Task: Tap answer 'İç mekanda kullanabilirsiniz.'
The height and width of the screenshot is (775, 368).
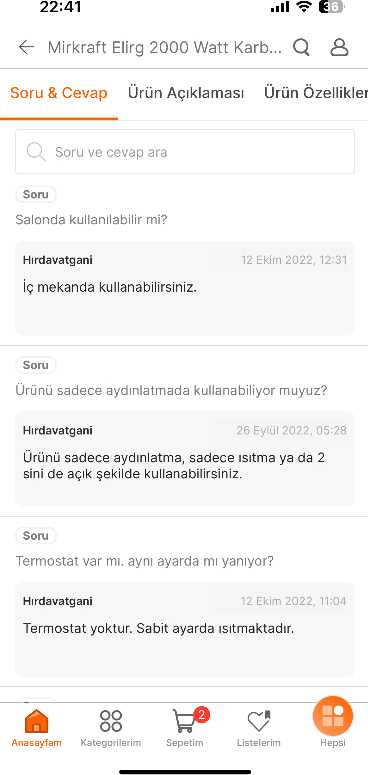Action: coord(110,287)
